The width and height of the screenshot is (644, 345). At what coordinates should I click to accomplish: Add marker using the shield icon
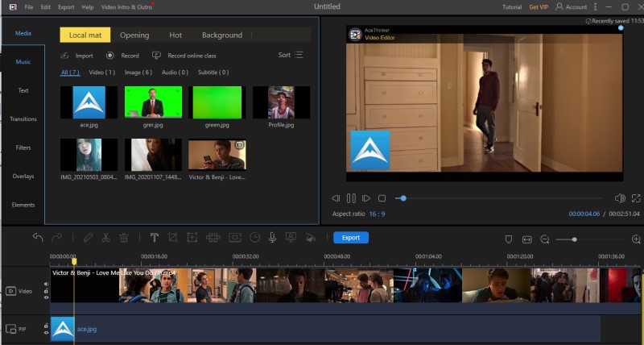click(x=509, y=239)
